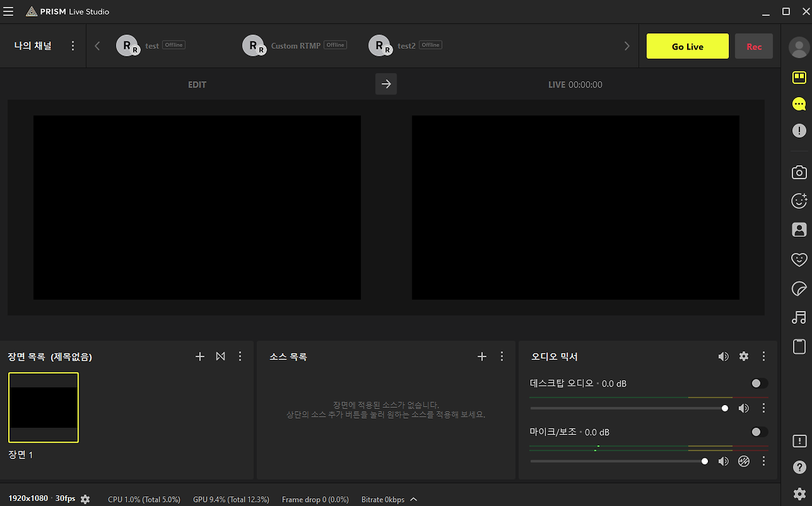The image size is (812, 506).
Task: Open the music note icon
Action: click(x=799, y=317)
